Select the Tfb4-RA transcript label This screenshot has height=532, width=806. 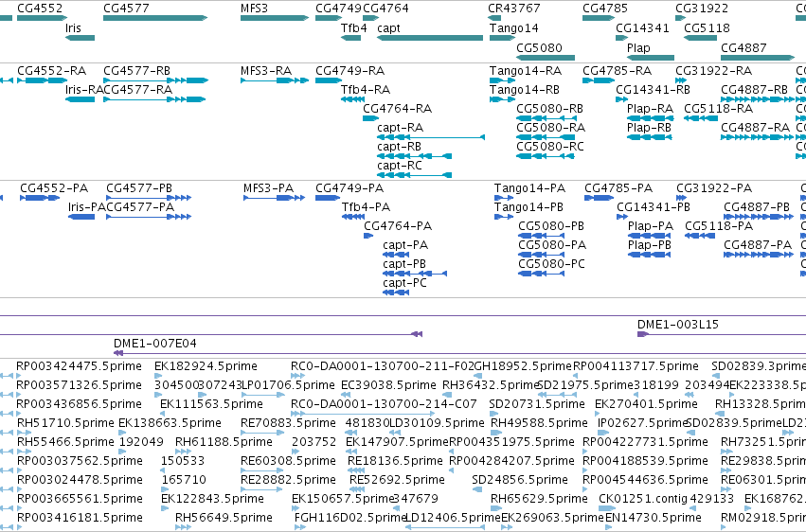(x=366, y=89)
